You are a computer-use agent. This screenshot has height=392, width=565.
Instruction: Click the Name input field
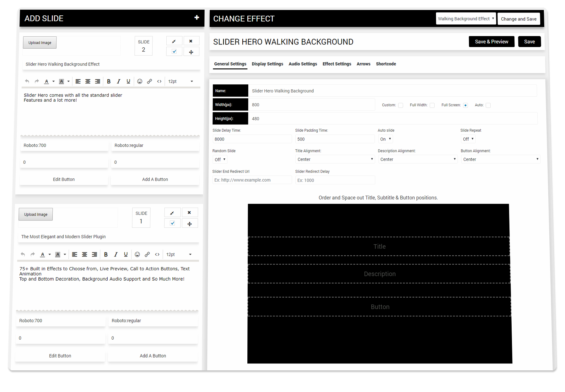point(392,91)
